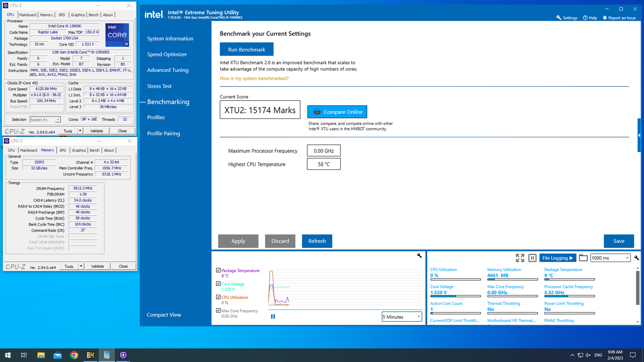The width and height of the screenshot is (644, 362).
Task: Toggle Max Core Frequency graph checkbox
Action: coord(218,310)
